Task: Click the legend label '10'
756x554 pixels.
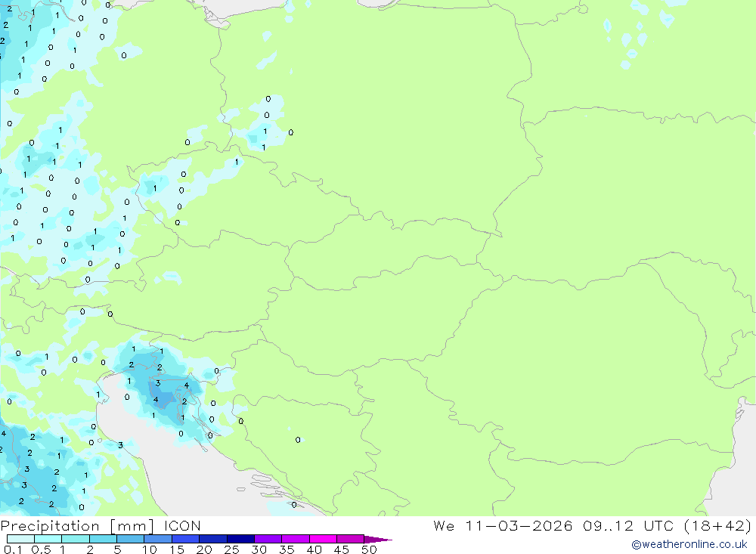Action: coord(150,549)
